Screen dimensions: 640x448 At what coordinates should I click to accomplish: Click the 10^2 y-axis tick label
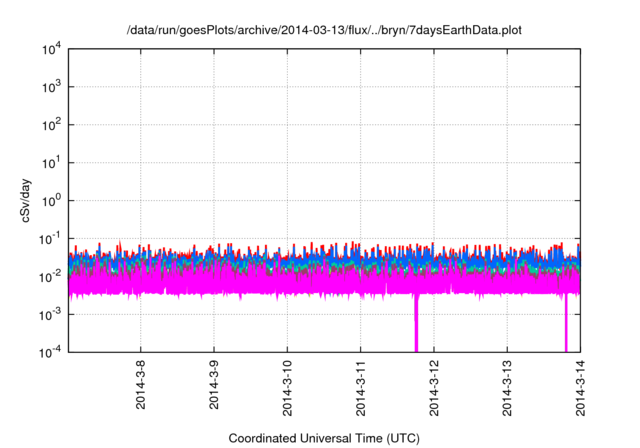pos(51,125)
